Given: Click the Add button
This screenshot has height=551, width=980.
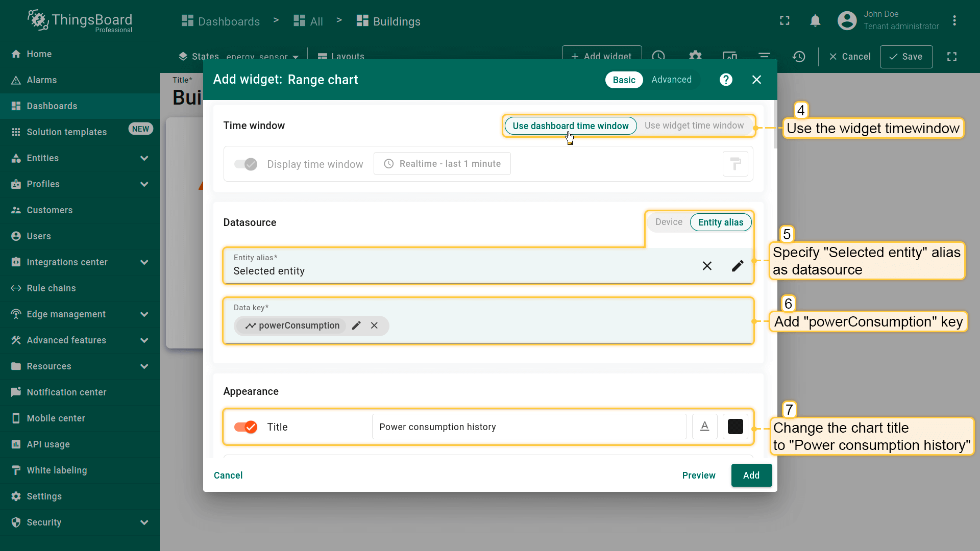Looking at the screenshot, I should pyautogui.click(x=751, y=475).
